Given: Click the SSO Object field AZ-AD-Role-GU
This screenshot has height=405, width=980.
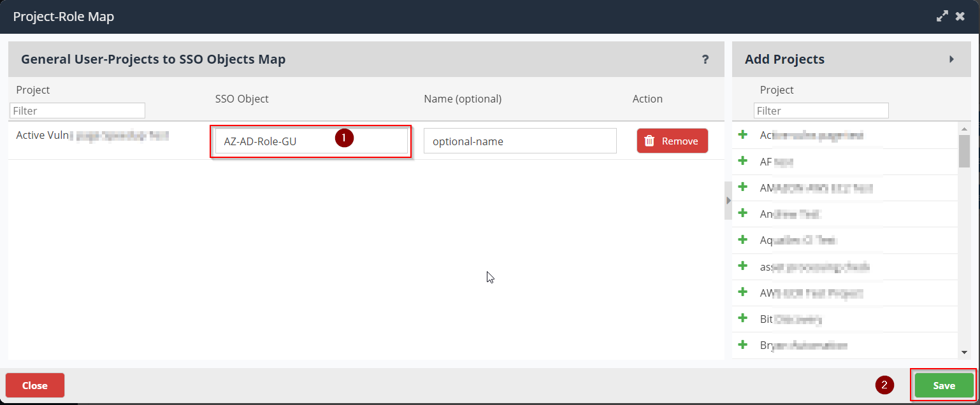Looking at the screenshot, I should click(x=312, y=141).
